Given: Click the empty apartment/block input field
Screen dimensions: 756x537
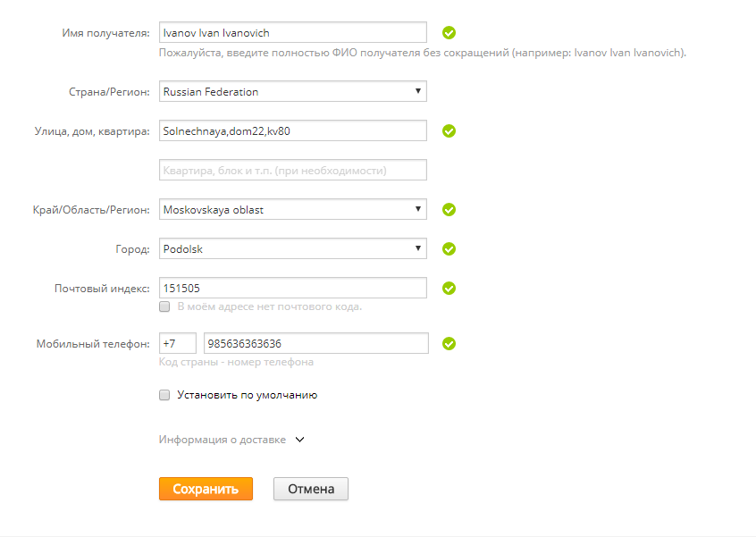Looking at the screenshot, I should point(292,170).
